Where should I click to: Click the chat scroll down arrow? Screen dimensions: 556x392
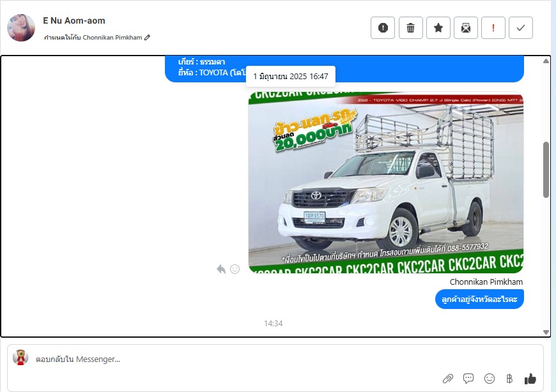(546, 332)
